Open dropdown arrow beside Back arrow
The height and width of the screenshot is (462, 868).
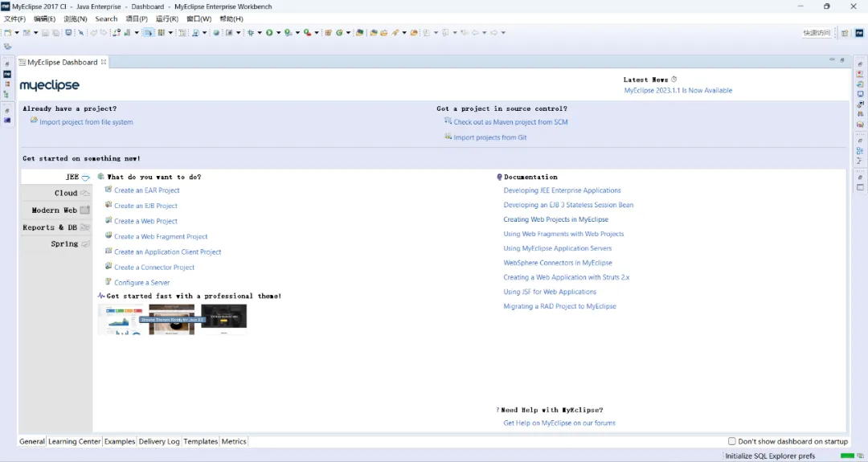point(485,33)
